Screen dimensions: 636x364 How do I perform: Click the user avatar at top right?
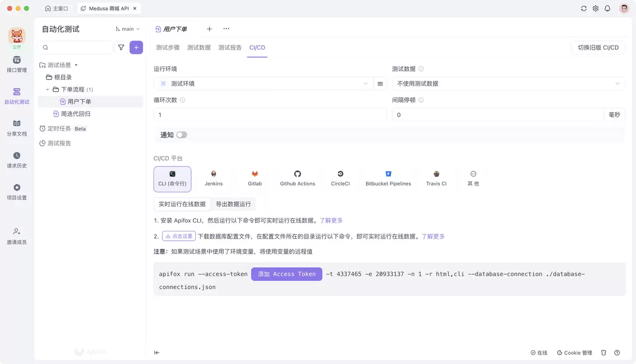tap(624, 8)
